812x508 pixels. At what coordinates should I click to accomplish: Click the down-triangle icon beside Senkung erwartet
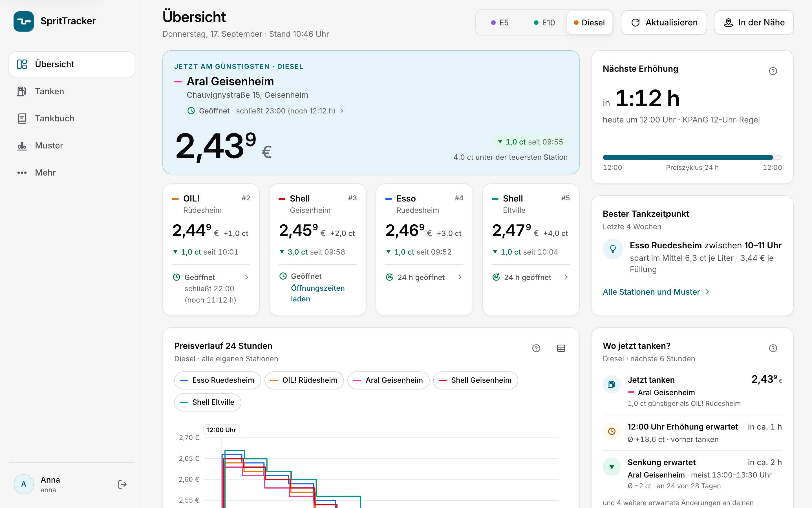click(x=612, y=467)
